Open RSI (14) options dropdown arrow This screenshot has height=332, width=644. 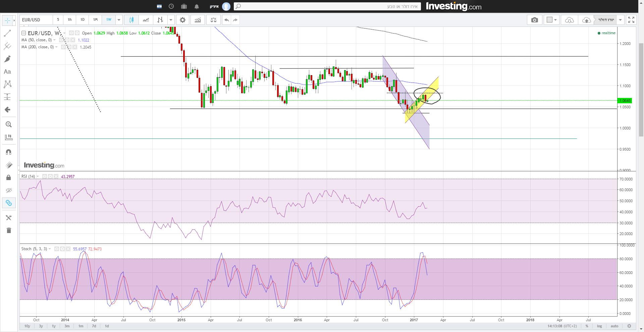[x=38, y=176]
